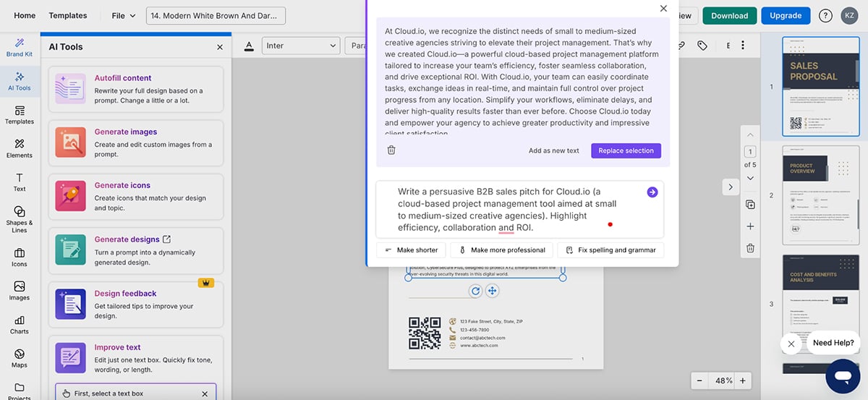This screenshot has height=400, width=868.
Task: Select the Generate icons AI tool
Action: [136, 197]
